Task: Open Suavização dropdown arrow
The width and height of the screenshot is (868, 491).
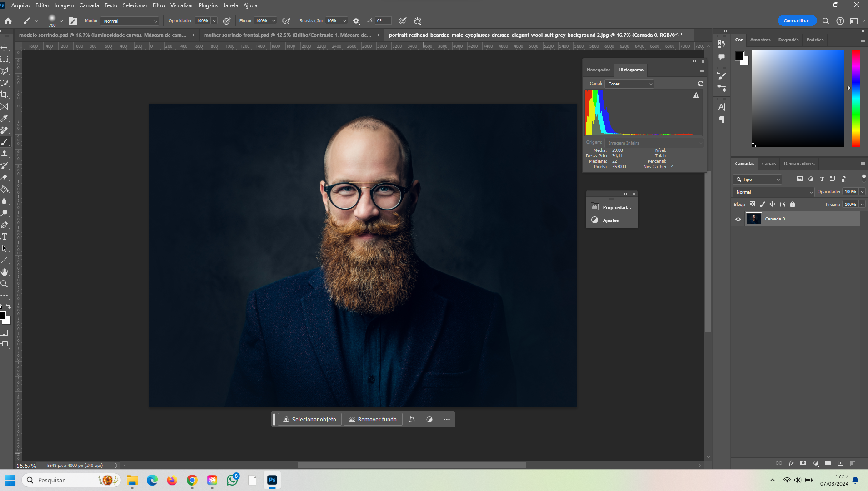Action: pos(344,21)
